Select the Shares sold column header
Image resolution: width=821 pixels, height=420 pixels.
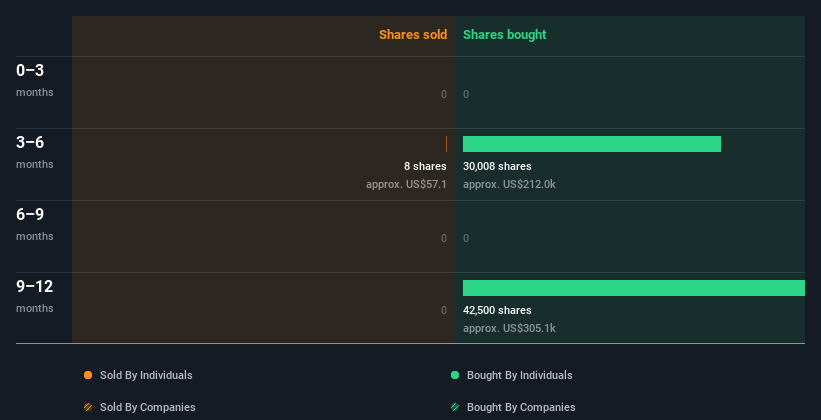click(412, 35)
